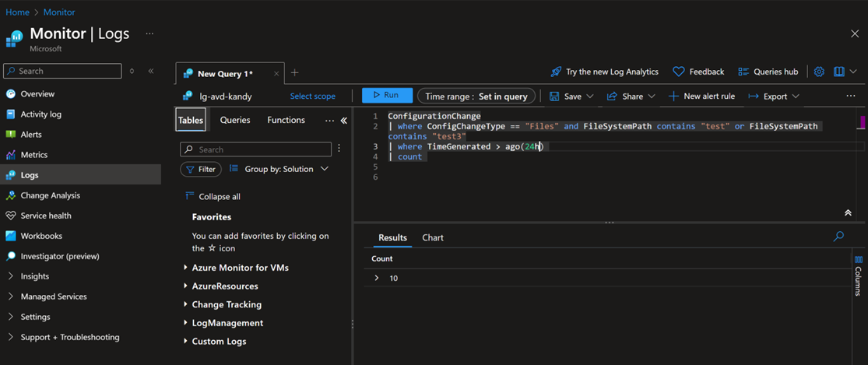This screenshot has width=868, height=365.
Task: Open the Time range selector
Action: (476, 97)
